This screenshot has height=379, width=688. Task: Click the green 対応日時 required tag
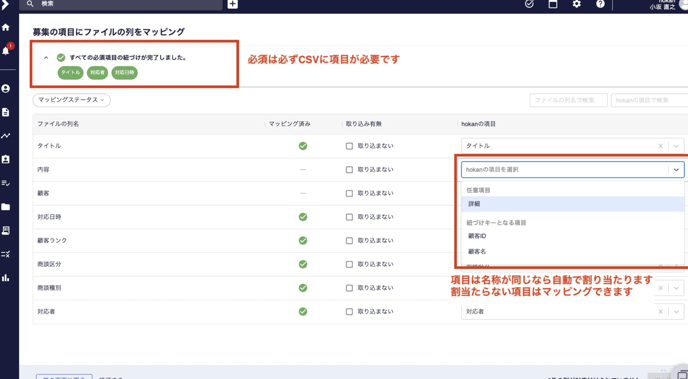click(x=125, y=73)
